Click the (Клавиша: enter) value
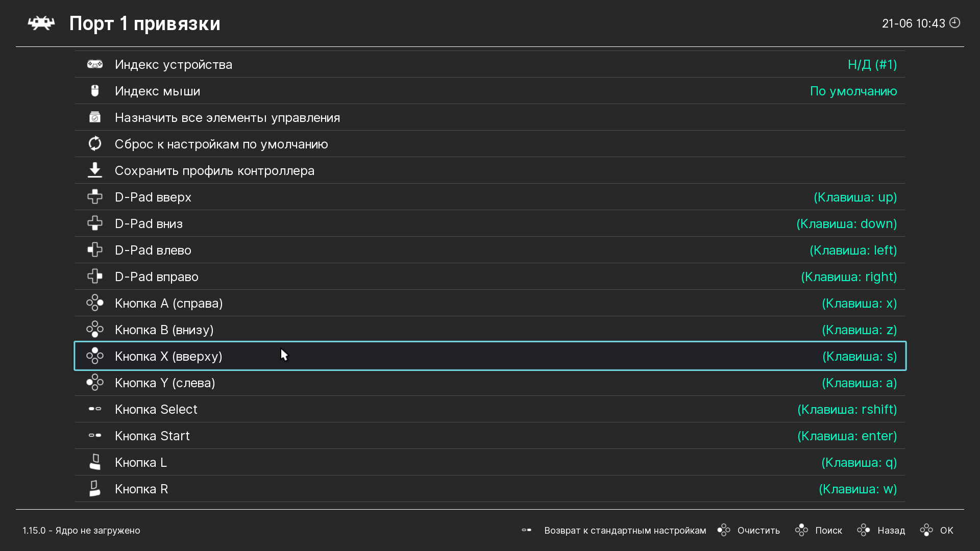980x551 pixels. tap(847, 436)
